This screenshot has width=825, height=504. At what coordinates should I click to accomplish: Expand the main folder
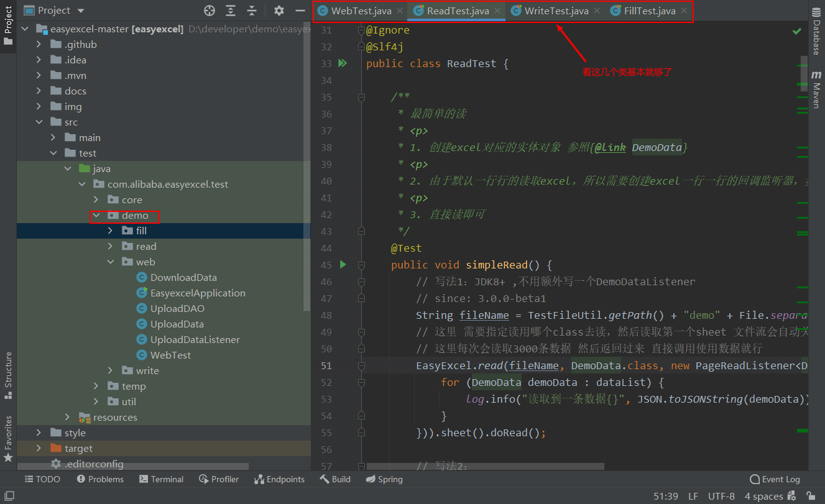pyautogui.click(x=53, y=137)
